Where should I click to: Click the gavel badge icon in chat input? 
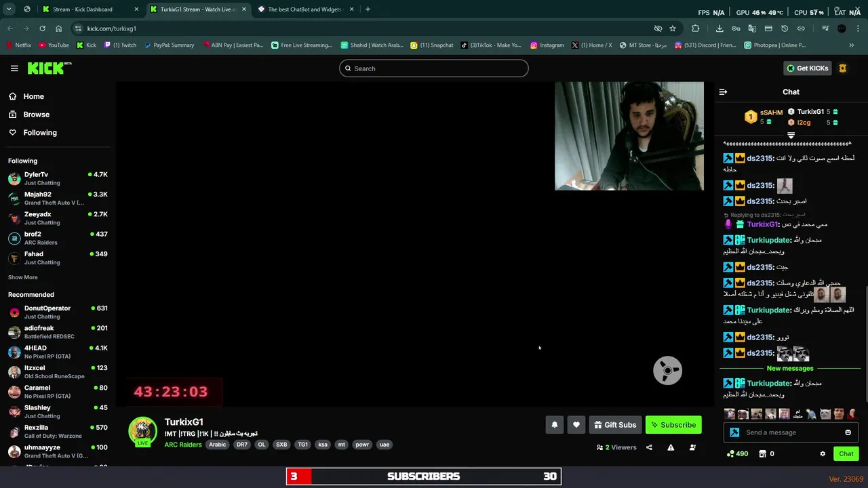coord(734,432)
